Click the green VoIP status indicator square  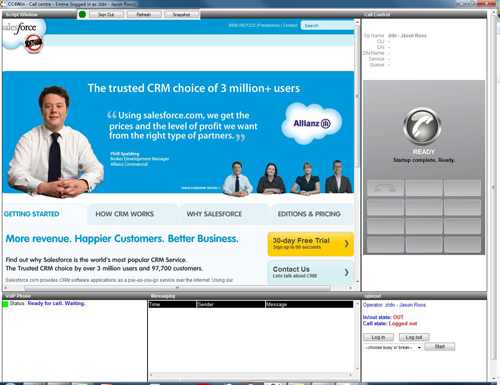(5, 304)
